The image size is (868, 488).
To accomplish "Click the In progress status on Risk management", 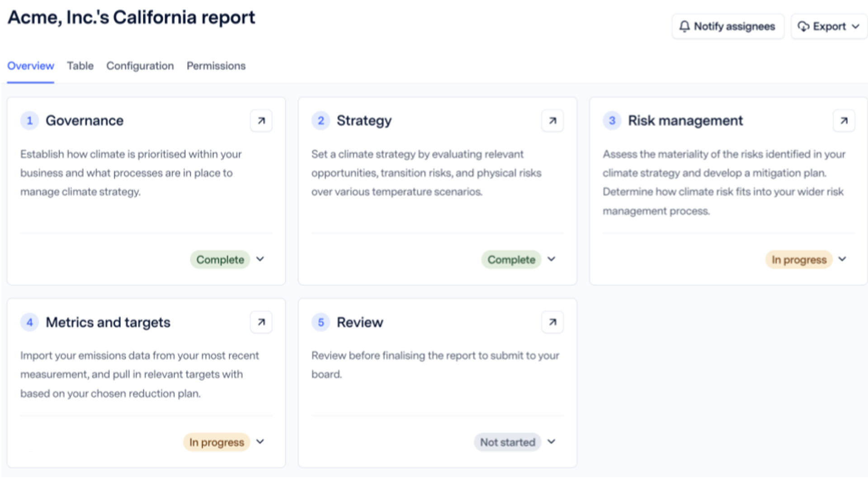I will [799, 259].
